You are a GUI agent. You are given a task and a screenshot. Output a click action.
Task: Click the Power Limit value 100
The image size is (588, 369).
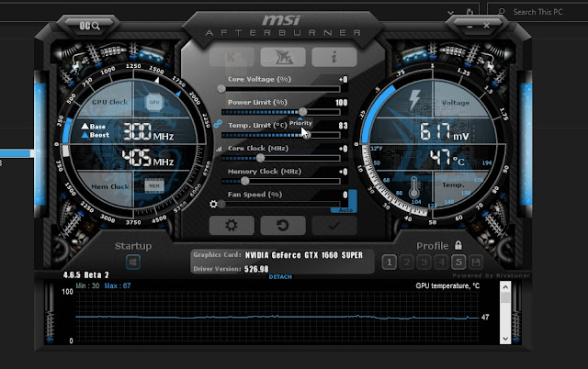click(341, 103)
